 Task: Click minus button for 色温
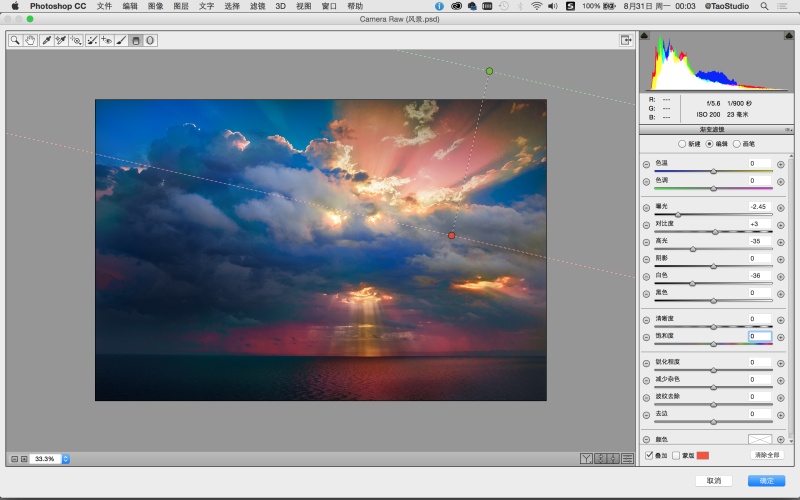(x=646, y=164)
